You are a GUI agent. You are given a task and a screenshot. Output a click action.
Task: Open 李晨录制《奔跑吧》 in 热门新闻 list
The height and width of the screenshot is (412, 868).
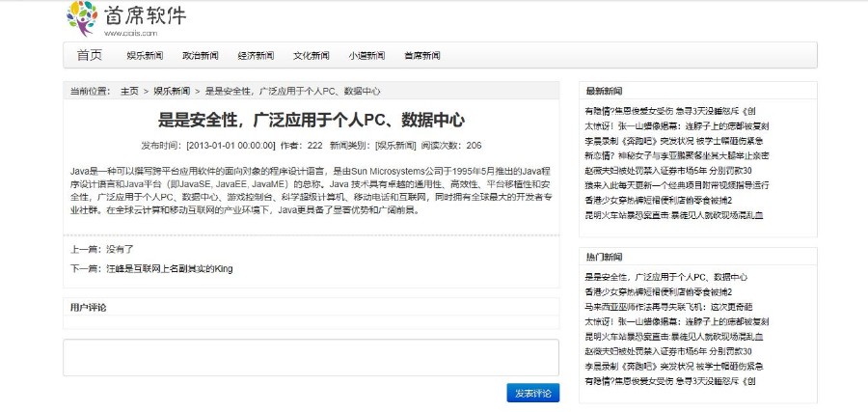pyautogui.click(x=674, y=367)
